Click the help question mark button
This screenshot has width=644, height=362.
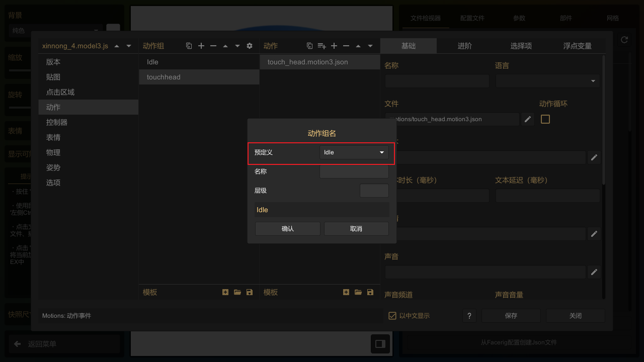[469, 316]
